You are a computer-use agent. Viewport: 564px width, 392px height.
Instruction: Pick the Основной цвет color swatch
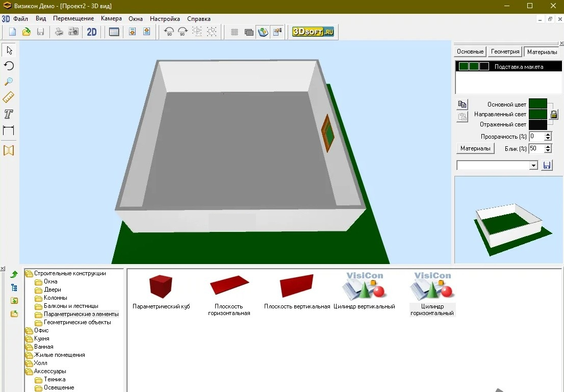[x=538, y=104]
